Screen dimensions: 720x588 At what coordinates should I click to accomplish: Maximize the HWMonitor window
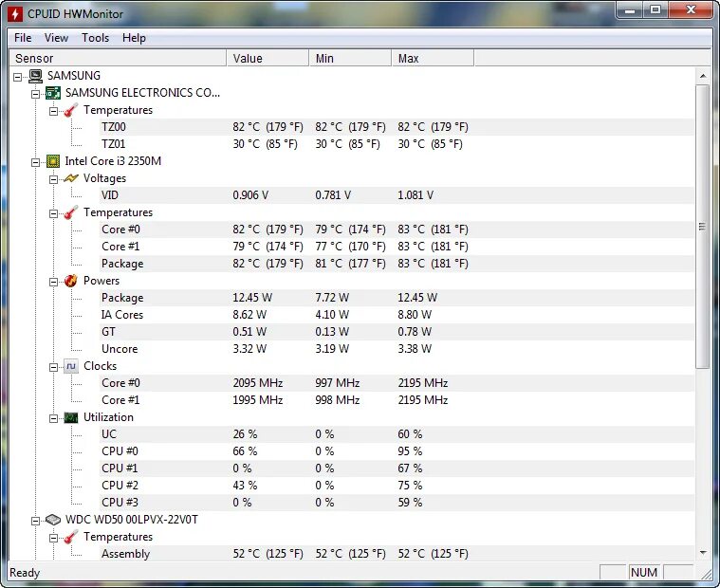(655, 10)
